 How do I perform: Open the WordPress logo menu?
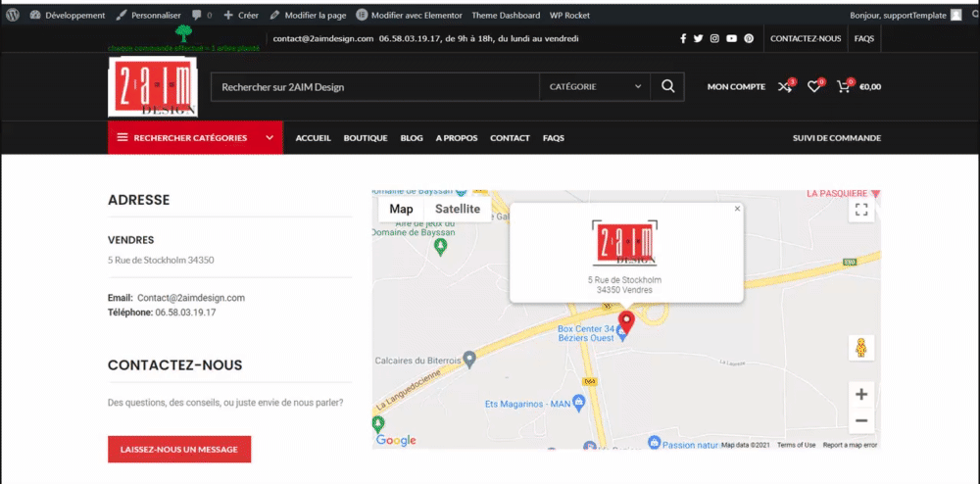[x=13, y=15]
